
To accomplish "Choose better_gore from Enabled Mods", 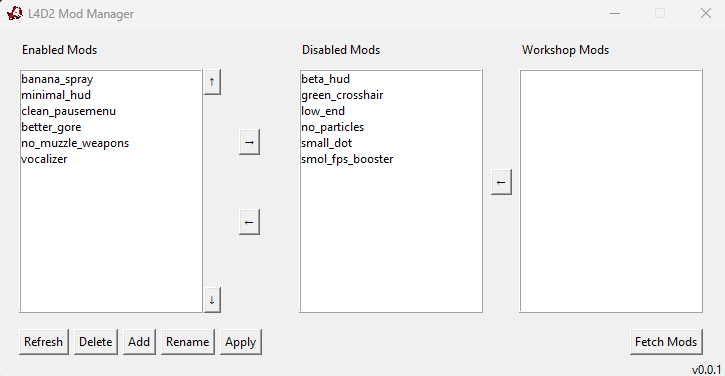I will tap(51, 127).
